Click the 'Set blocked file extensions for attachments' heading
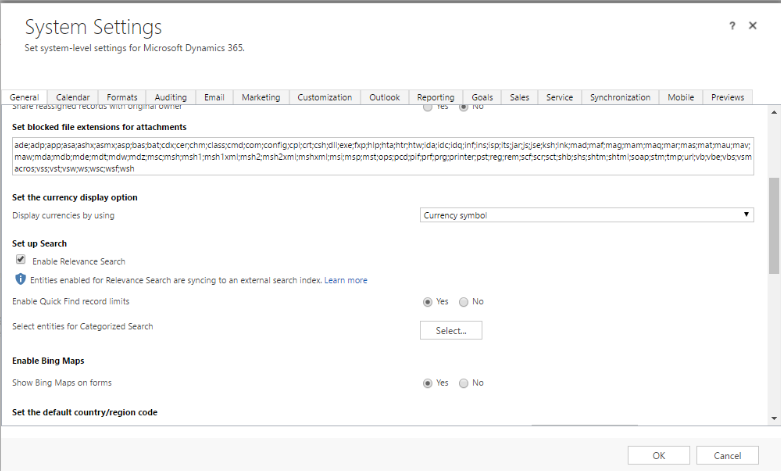 pyautogui.click(x=99, y=127)
